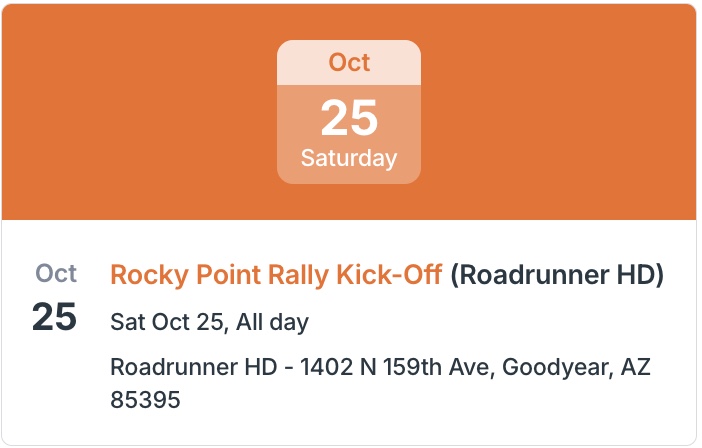The height and width of the screenshot is (448, 702).
Task: Click the orange banner right of the calendar badge
Action: [558, 112]
